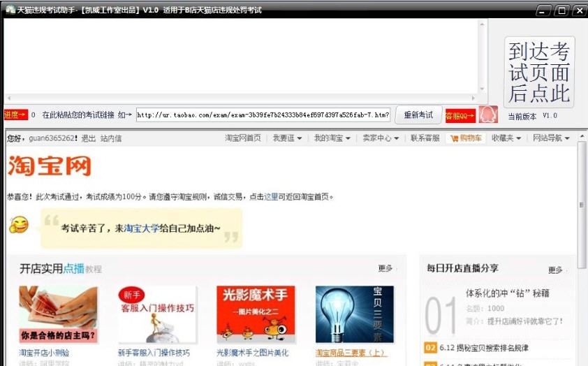Click the 当前版本 V1.0 version text
The height and width of the screenshot is (366, 588).
click(x=533, y=116)
